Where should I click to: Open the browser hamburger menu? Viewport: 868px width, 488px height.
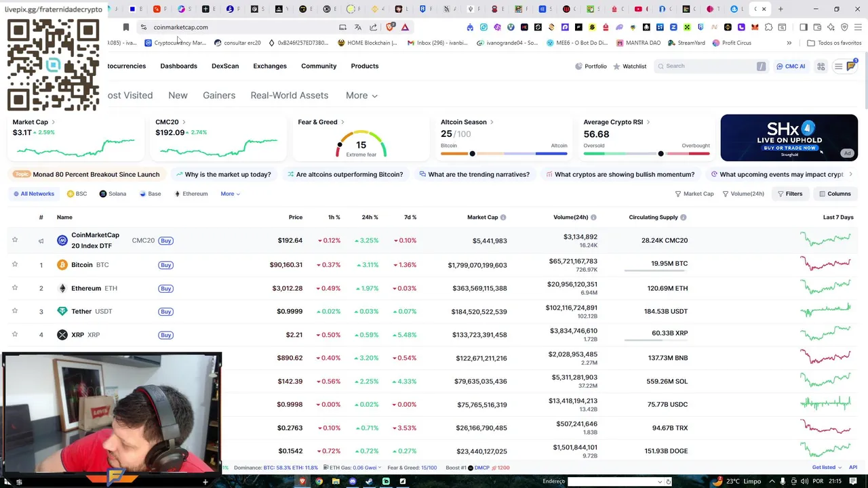click(858, 27)
